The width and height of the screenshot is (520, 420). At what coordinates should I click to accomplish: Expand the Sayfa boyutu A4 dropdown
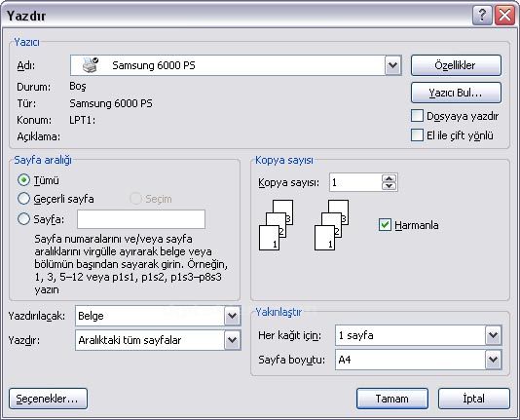click(493, 360)
